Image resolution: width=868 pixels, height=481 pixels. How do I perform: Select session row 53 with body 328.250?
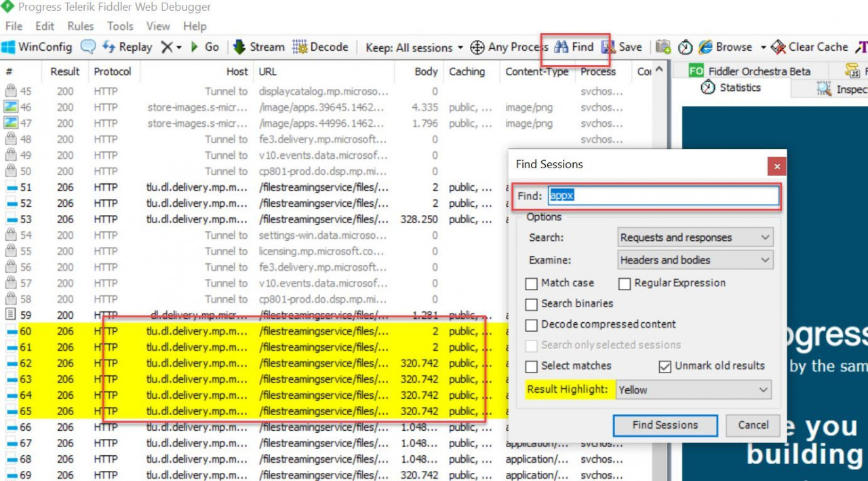click(254, 219)
